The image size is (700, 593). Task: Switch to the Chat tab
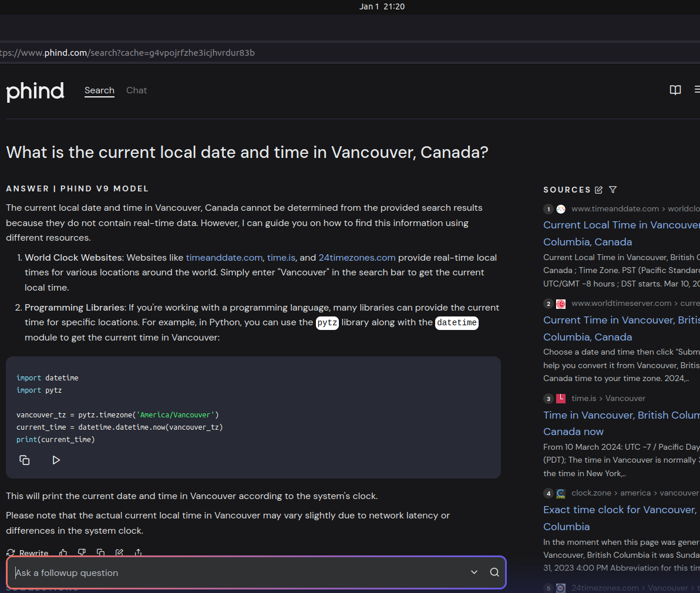[137, 90]
